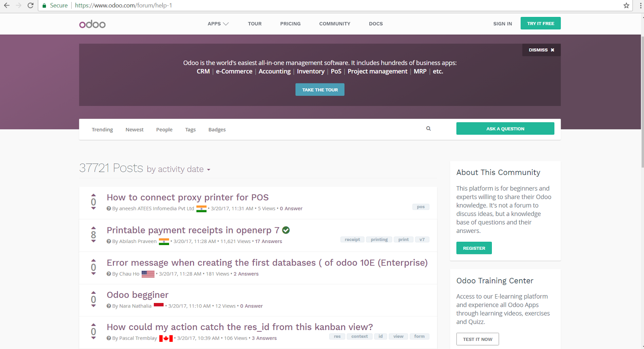The width and height of the screenshot is (644, 349).
Task: Upvote the 'Odoo begginer' post
Action: coord(93,293)
